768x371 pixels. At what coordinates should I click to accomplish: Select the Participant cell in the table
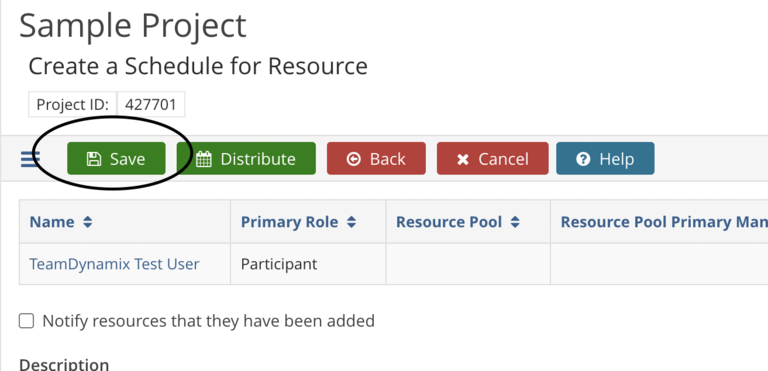[x=308, y=264]
